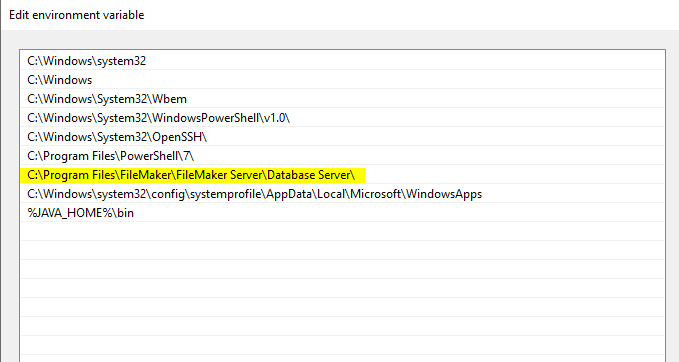The image size is (679, 362).
Task: Select the WindowsPowerShell\v1.0\ path entry
Action: point(342,118)
